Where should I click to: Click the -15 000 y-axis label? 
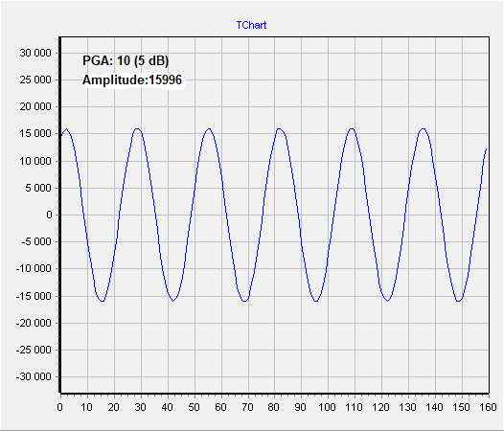pos(34,296)
